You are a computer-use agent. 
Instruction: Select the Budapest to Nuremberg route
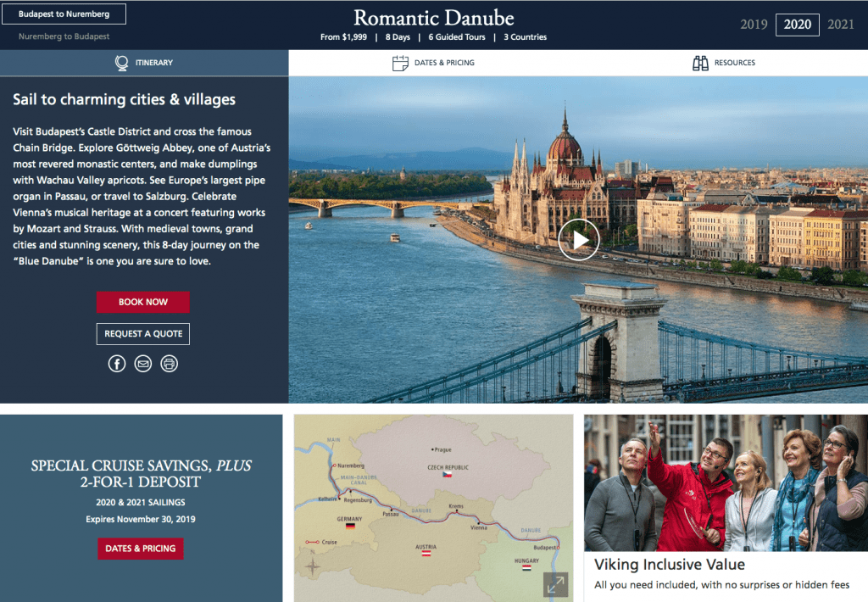[x=64, y=14]
